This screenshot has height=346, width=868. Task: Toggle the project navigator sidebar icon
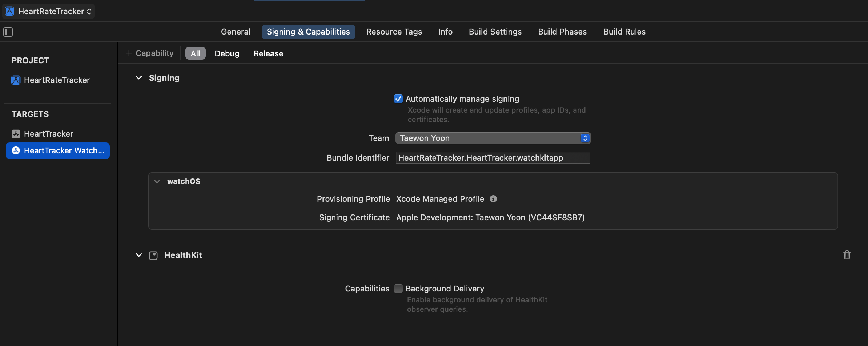click(x=8, y=32)
